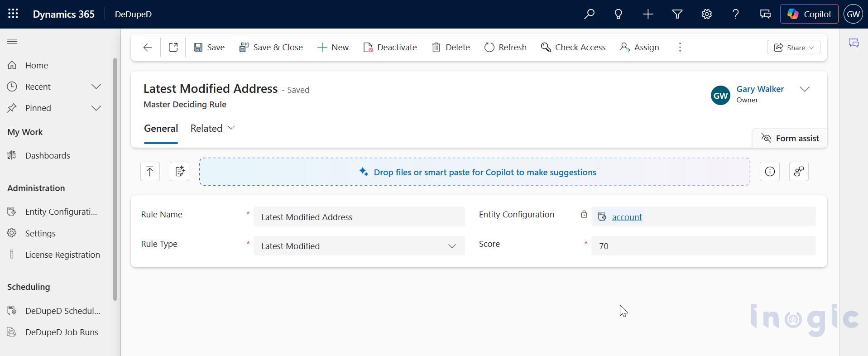This screenshot has height=356, width=868.
Task: Click Check Access command
Action: point(573,47)
